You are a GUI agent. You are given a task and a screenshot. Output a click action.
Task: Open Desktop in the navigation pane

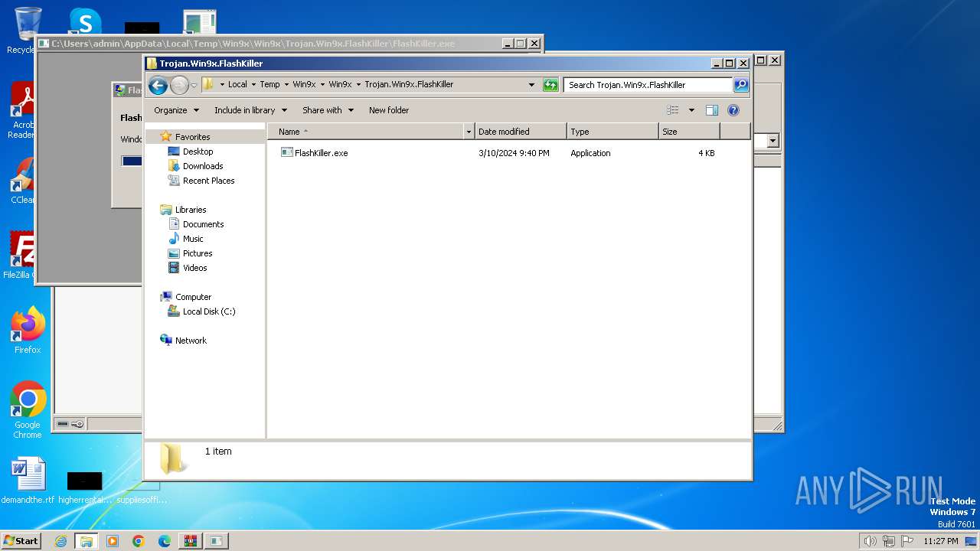tap(198, 152)
